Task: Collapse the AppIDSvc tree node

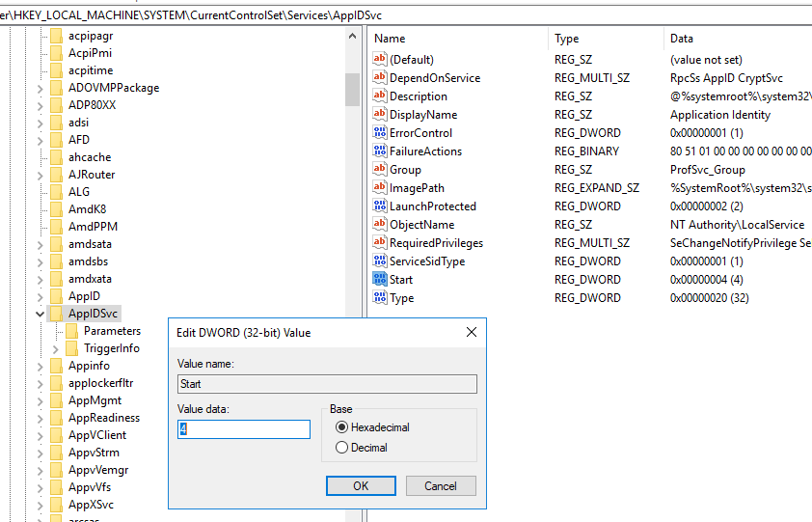Action: coord(40,314)
